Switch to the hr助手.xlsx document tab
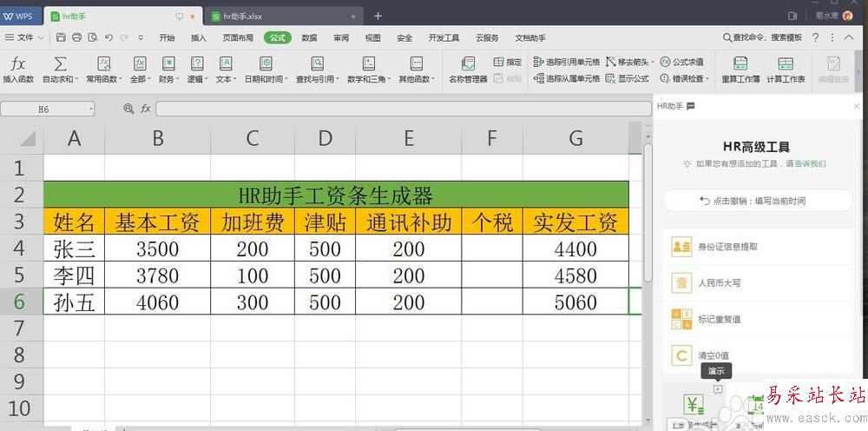This screenshot has width=868, height=431. pos(284,16)
